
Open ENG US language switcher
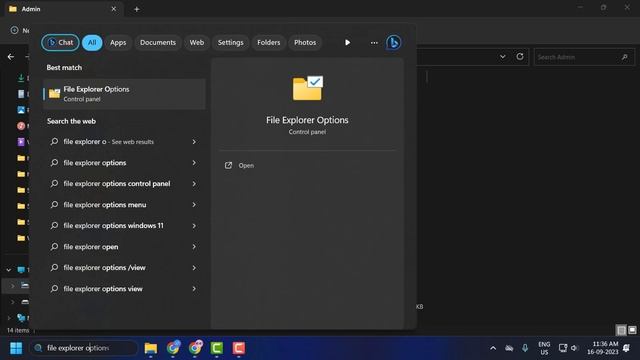point(544,348)
